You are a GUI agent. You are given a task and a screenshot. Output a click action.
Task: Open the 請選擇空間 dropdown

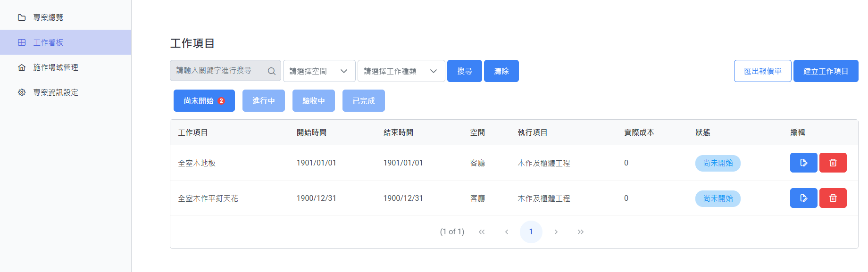pyautogui.click(x=319, y=71)
